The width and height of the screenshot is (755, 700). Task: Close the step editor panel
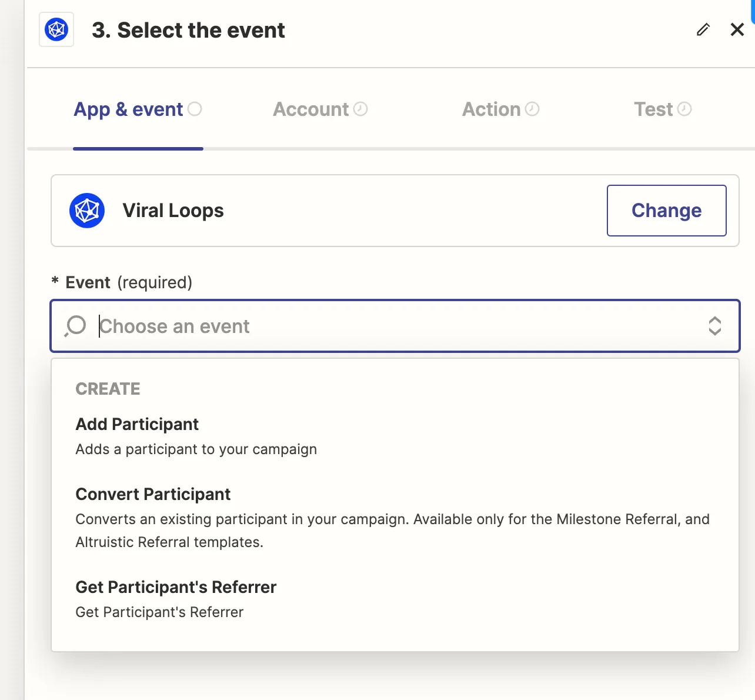tap(737, 29)
